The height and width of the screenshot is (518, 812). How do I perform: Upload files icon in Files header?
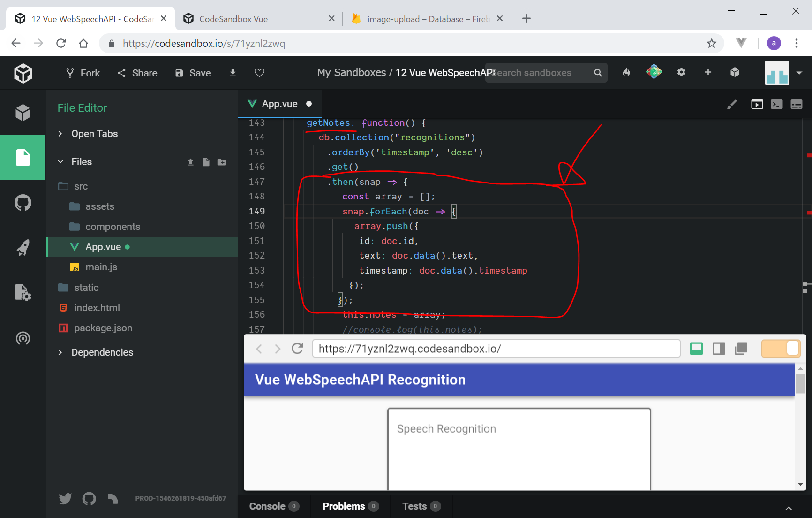click(190, 162)
